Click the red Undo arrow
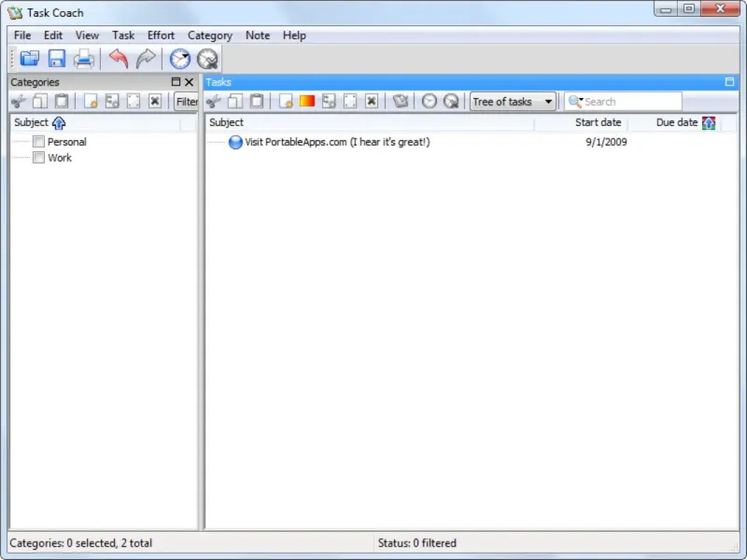The height and width of the screenshot is (560, 747). [x=119, y=59]
